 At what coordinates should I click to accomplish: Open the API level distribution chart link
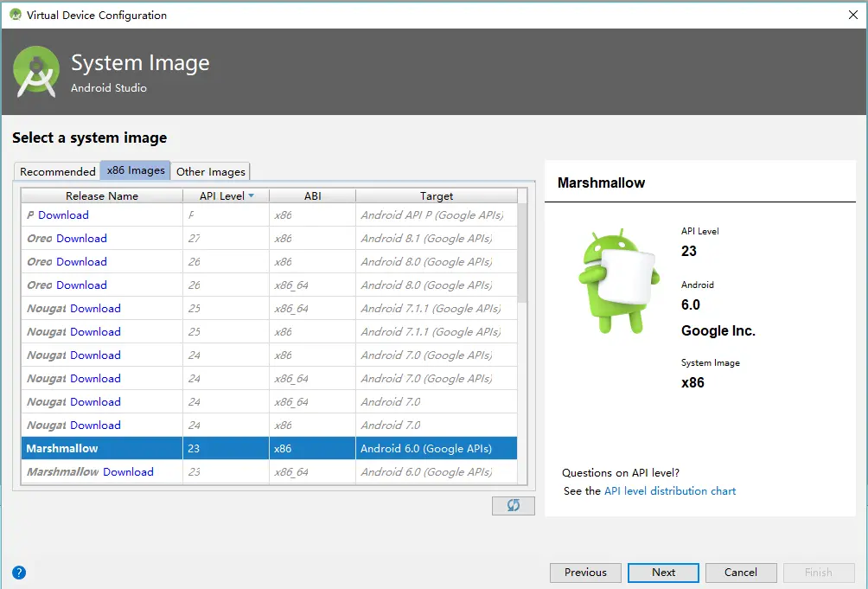tap(670, 491)
